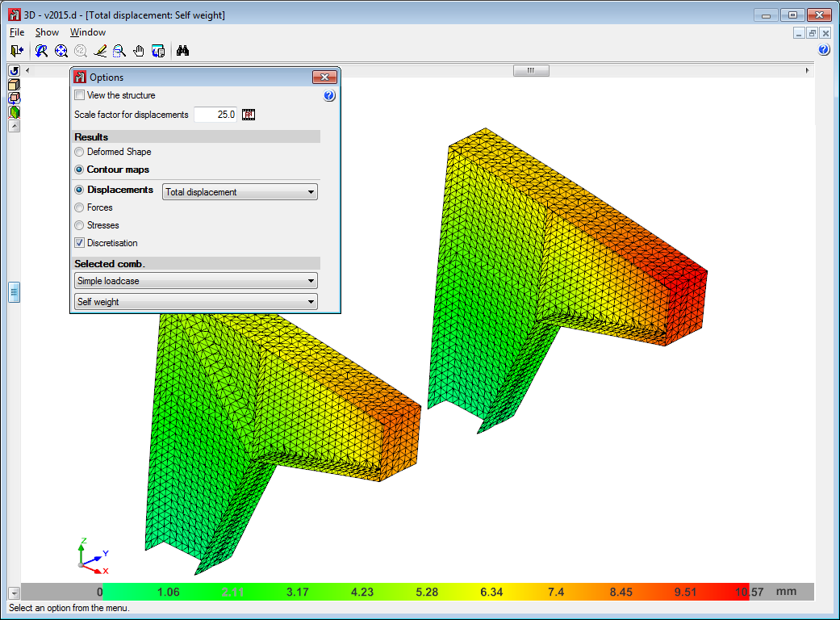
Task: Click the Options dialog help button
Action: [329, 96]
